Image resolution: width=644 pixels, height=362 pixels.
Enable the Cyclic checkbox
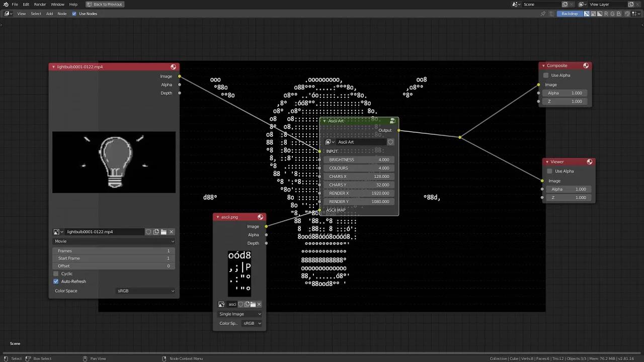point(56,274)
